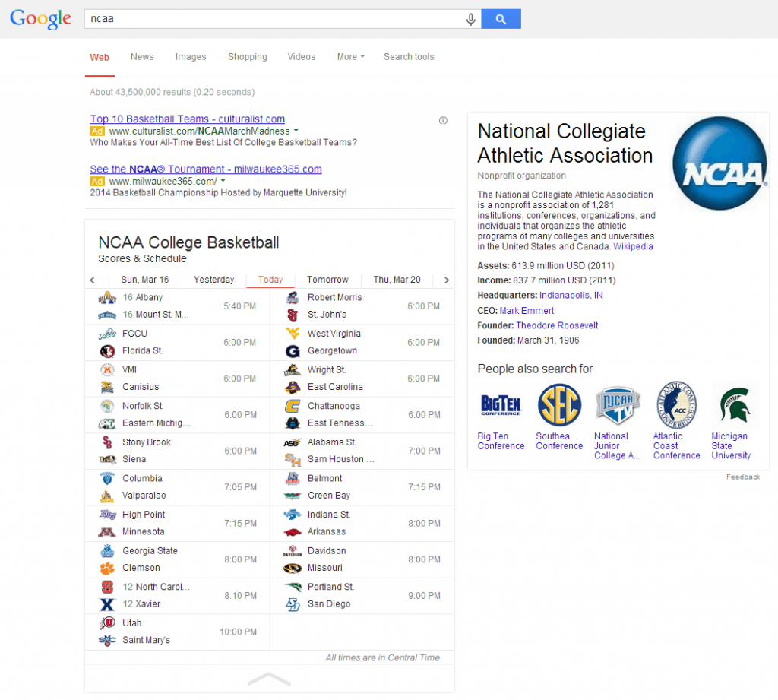This screenshot has width=778, height=700.
Task: Open the Michigan State Spartan logo
Action: [735, 404]
